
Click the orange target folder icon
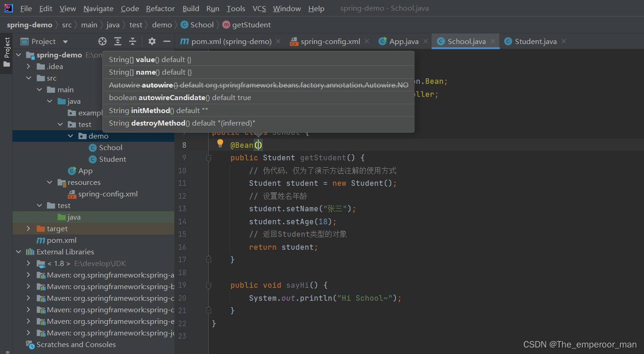41,229
